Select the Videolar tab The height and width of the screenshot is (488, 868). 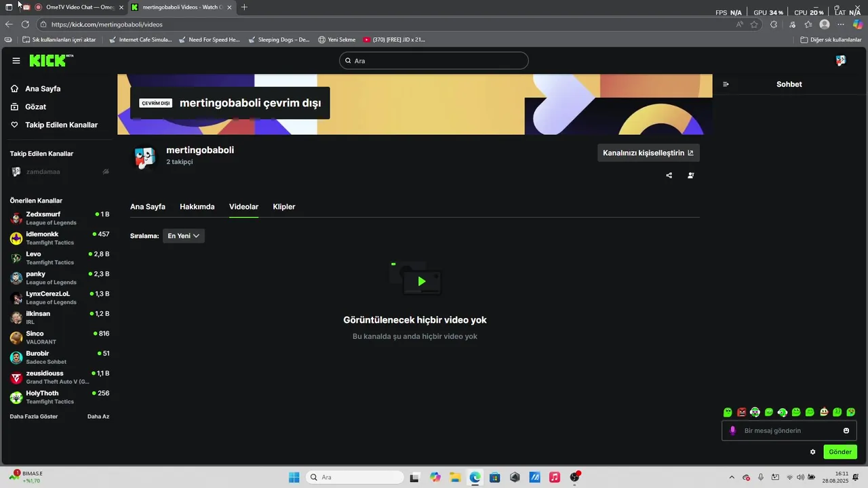click(x=244, y=207)
